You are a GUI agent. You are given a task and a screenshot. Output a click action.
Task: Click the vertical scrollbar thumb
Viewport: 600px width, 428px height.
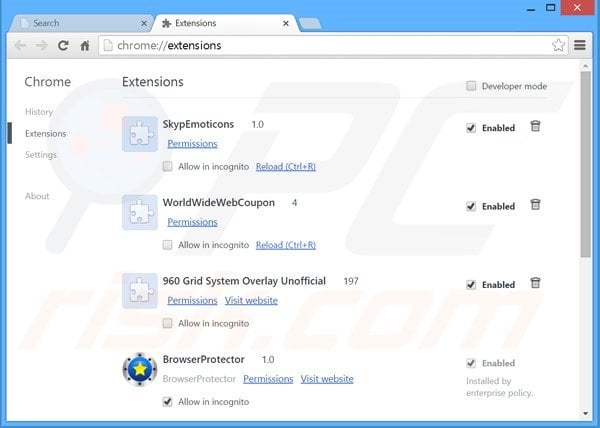point(585,164)
